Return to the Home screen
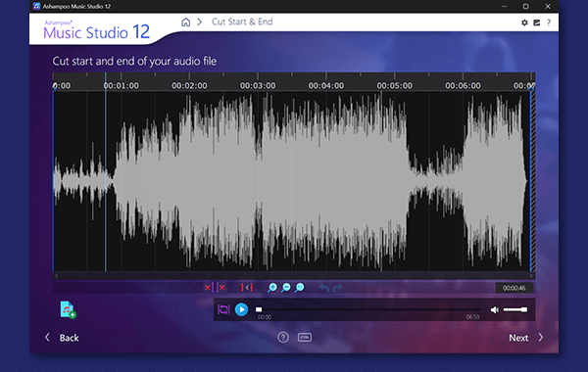 coord(185,23)
